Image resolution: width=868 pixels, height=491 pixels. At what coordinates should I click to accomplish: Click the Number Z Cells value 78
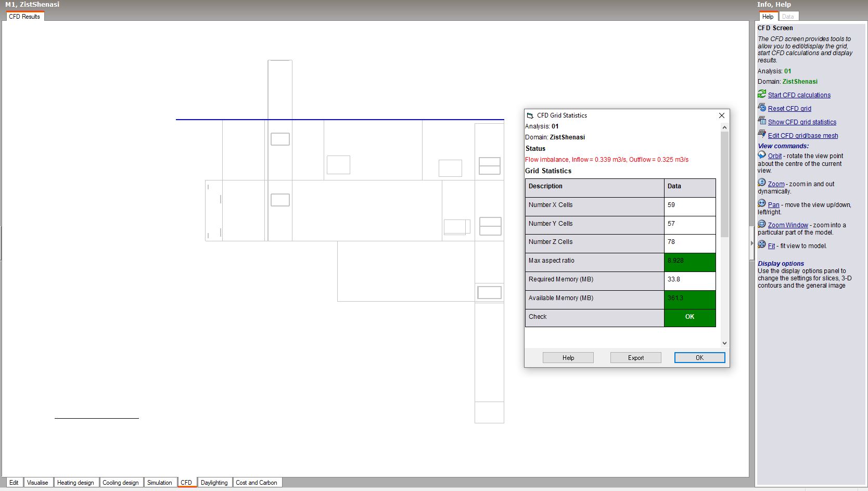(690, 243)
